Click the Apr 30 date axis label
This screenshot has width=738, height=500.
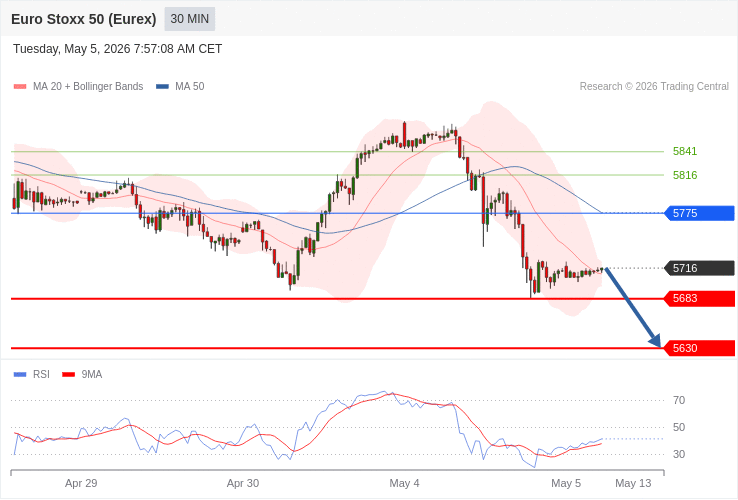tap(243, 483)
